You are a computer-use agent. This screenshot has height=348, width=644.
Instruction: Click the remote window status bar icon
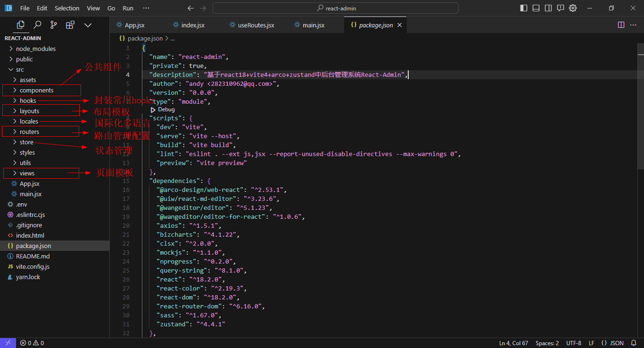[x=8, y=343]
